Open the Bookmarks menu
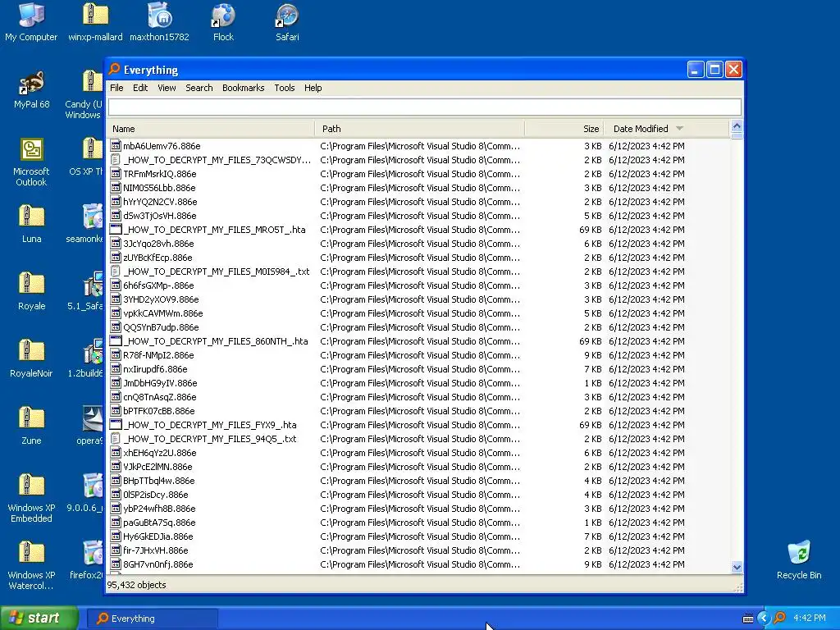Viewport: 840px width, 630px height. (x=243, y=88)
